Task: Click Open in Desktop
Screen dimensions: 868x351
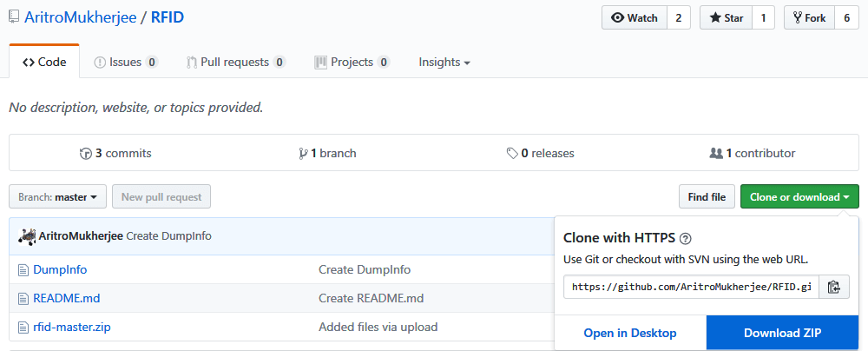Action: point(630,333)
